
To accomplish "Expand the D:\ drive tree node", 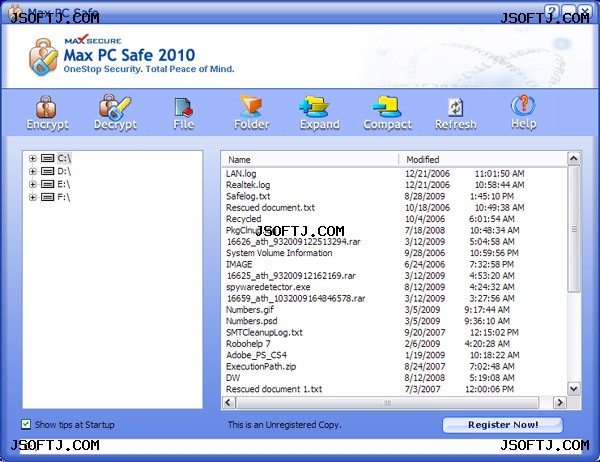I will tap(33, 171).
